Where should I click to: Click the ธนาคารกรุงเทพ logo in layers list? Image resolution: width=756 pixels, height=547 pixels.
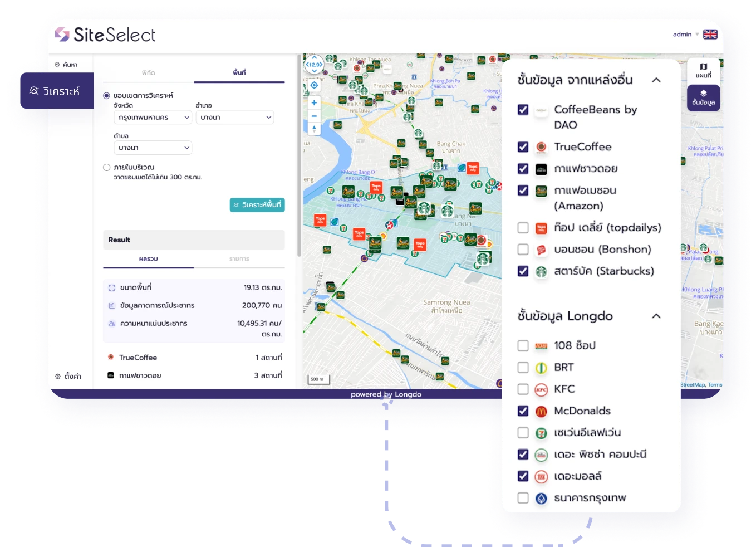point(541,499)
